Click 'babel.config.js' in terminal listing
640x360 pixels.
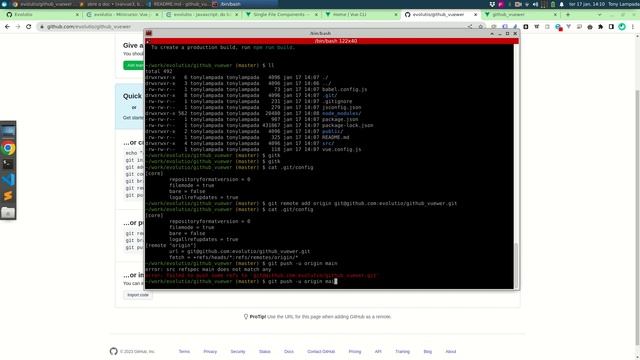point(344,89)
